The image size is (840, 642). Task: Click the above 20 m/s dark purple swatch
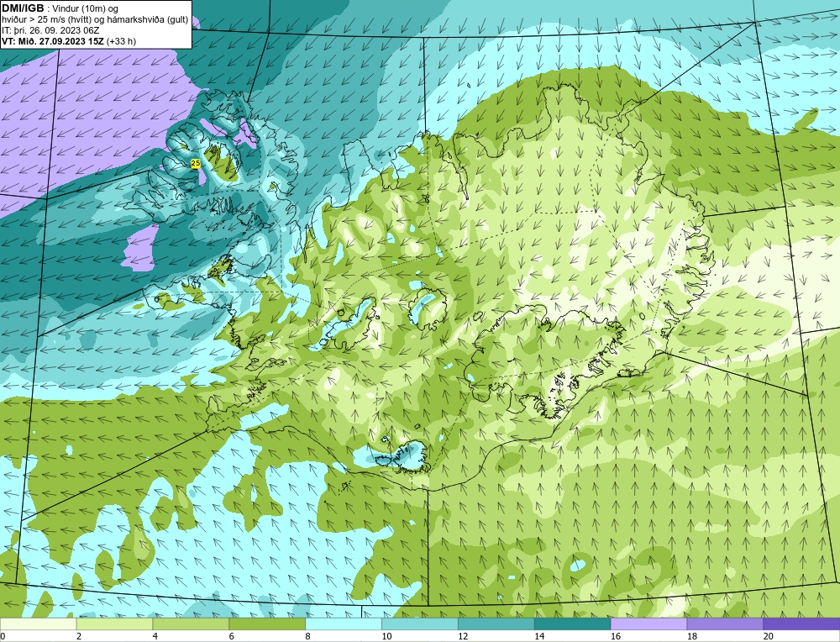(802, 624)
